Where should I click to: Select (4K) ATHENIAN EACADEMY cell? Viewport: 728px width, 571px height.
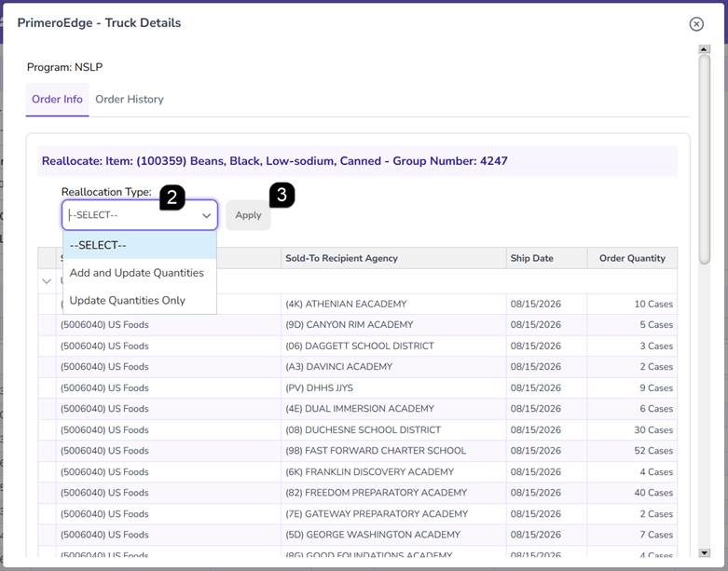(393, 305)
